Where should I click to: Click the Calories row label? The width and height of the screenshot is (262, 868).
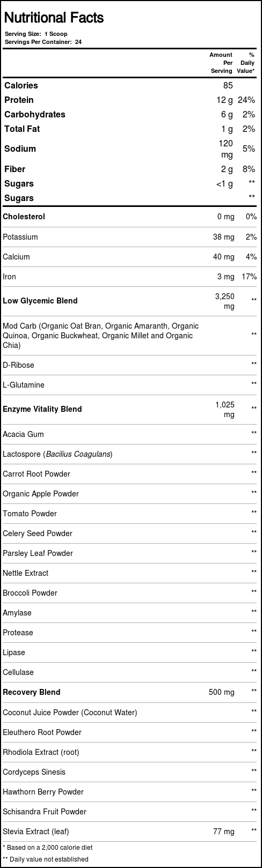pyautogui.click(x=21, y=85)
